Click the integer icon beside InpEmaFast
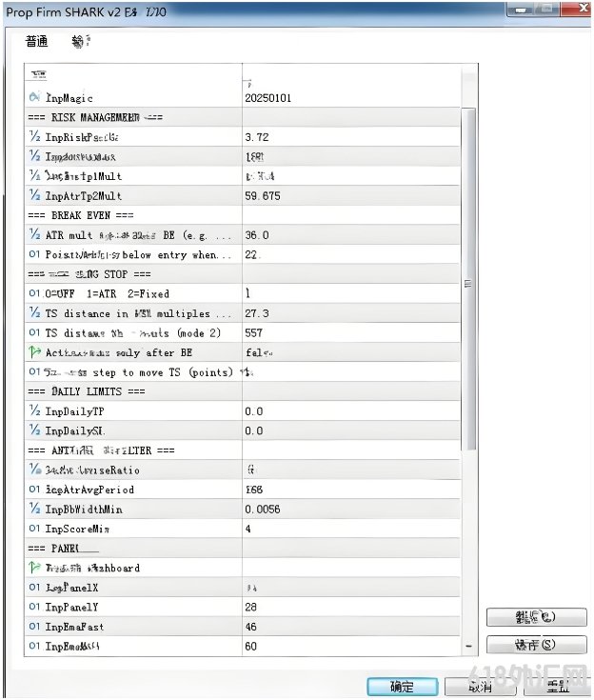Image resolution: width=594 pixels, height=700 pixels. pyautogui.click(x=34, y=627)
